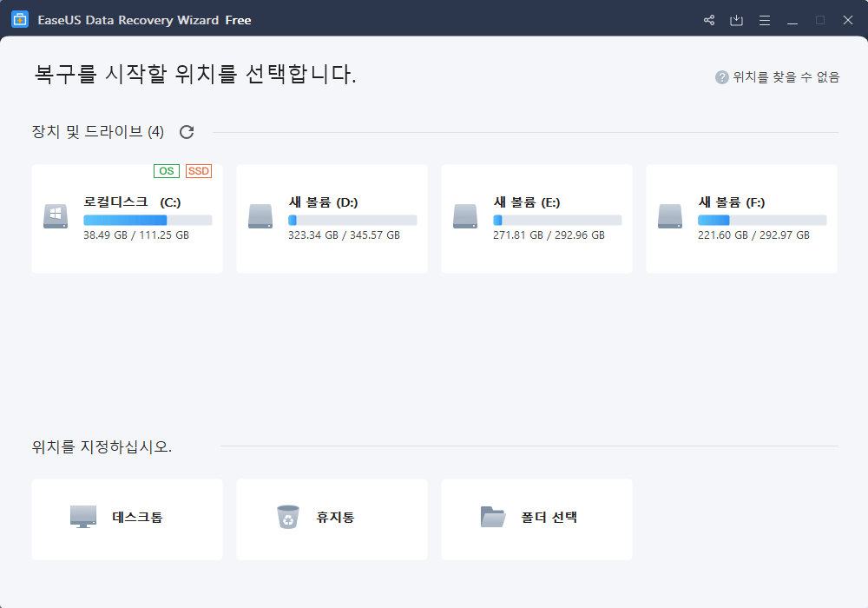Choose the 폴더 선택 label

pyautogui.click(x=549, y=517)
